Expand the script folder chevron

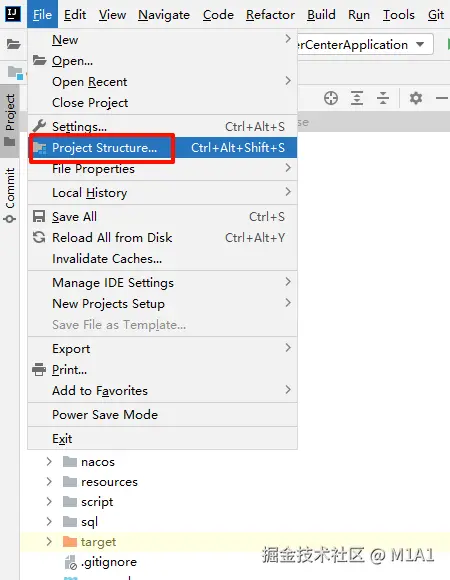pyautogui.click(x=49, y=502)
